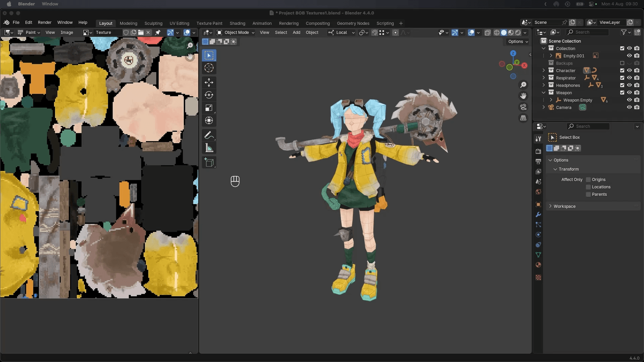
Task: Select the Add Cube tool
Action: (x=209, y=162)
